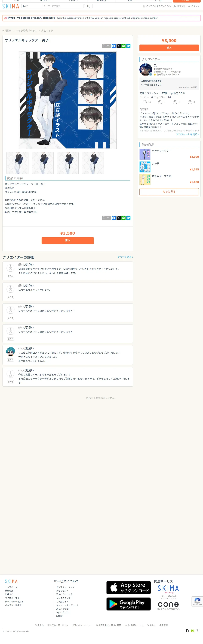The image size is (203, 644).
Task: Click 'If you live outside of Japan' banner
Action: 101,18
